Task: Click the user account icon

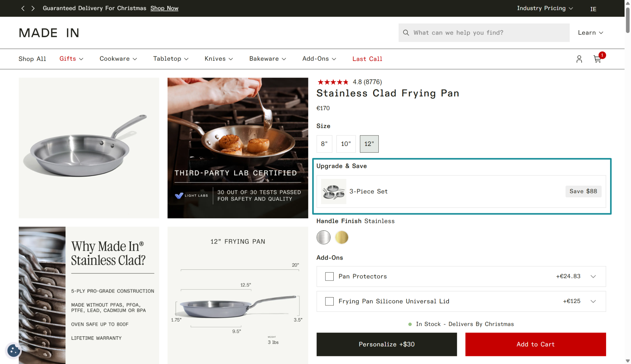Action: (579, 59)
